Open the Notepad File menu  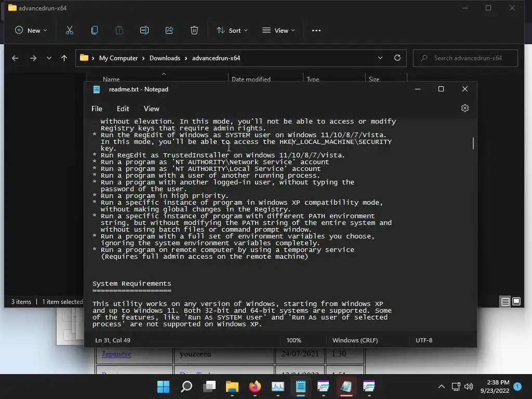click(x=97, y=109)
